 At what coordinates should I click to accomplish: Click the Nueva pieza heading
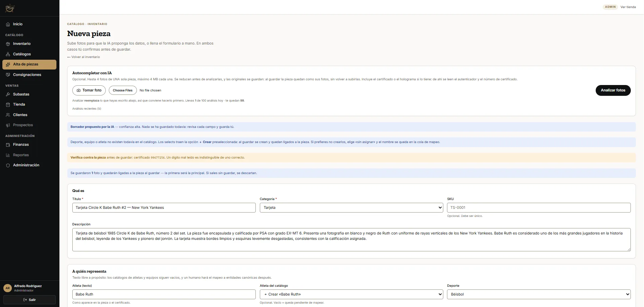click(89, 34)
